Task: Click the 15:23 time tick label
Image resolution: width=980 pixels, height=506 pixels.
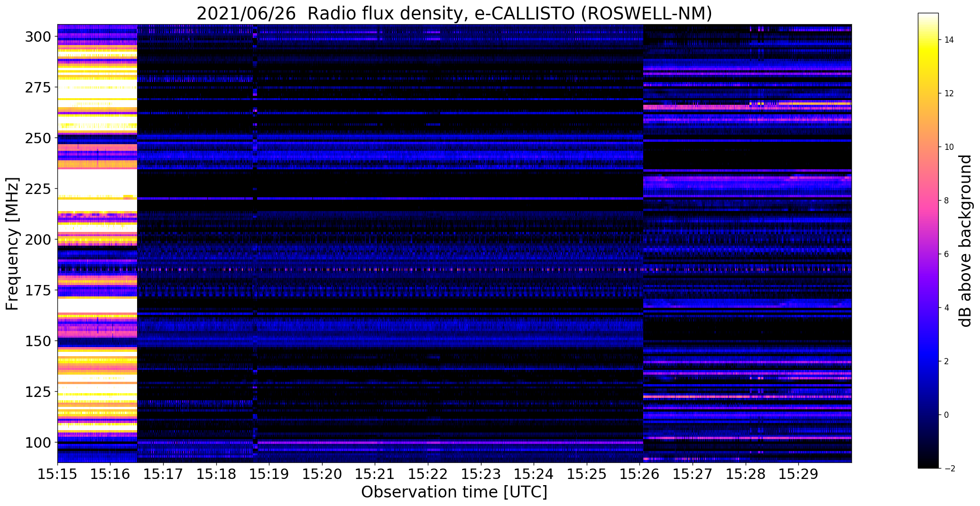Action: point(481,474)
